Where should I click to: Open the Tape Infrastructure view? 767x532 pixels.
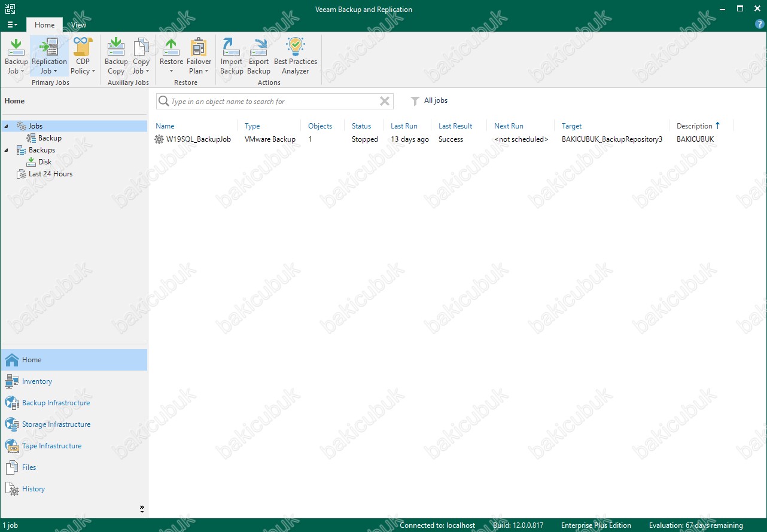[74, 446]
